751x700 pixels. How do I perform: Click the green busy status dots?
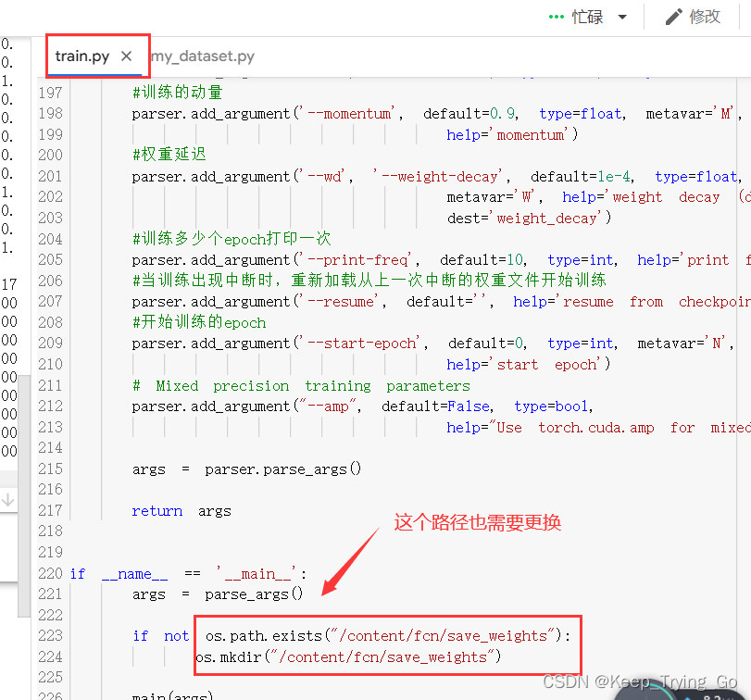click(556, 17)
